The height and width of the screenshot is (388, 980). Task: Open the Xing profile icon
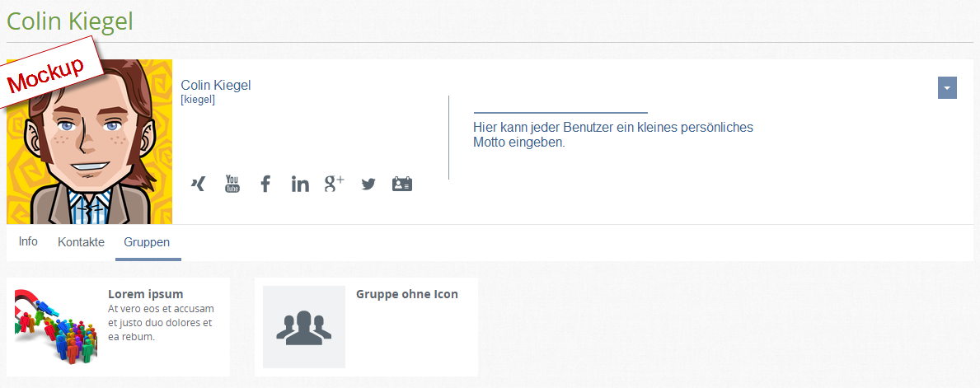pyautogui.click(x=198, y=185)
